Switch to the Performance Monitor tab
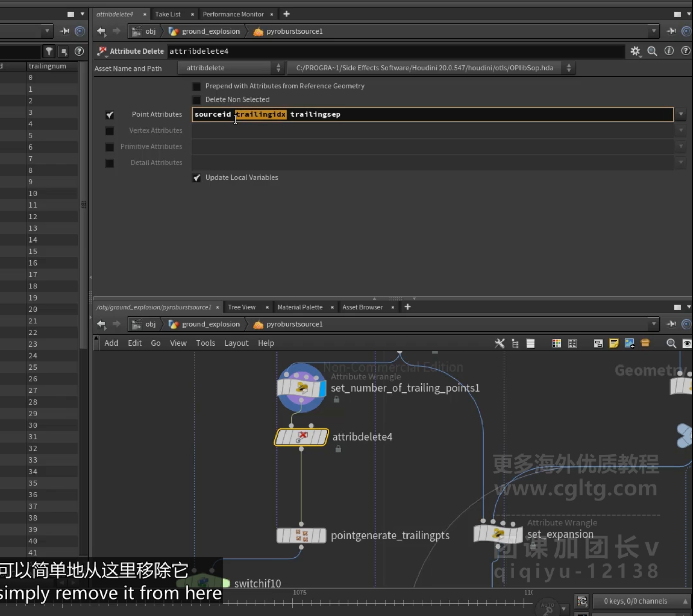Viewport: 693px width, 616px height. tap(233, 14)
